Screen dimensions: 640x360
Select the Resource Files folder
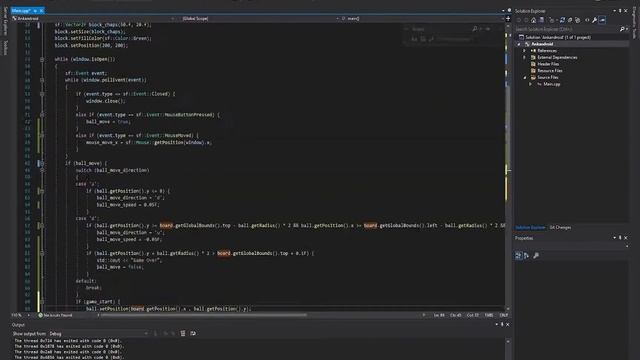[549, 71]
